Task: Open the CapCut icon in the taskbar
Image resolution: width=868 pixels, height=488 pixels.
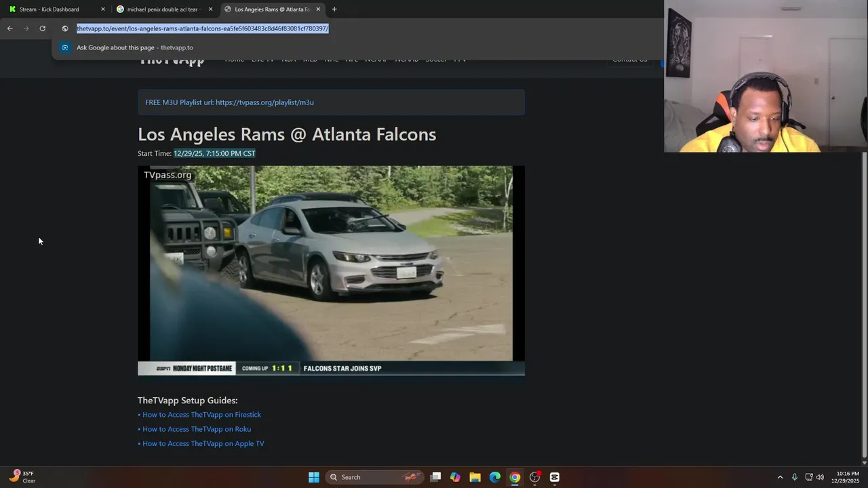Action: coord(555,477)
